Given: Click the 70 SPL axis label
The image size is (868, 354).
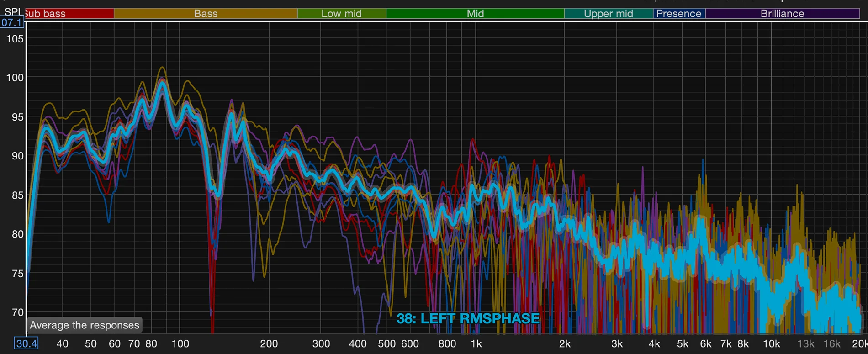Looking at the screenshot, I should pos(17,312).
